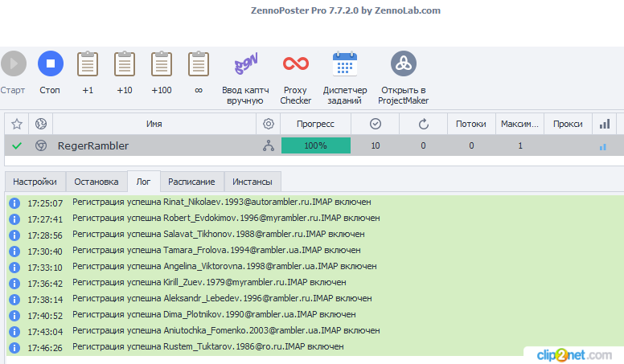Switch to the Инстансы tab
This screenshot has height=364, width=624.
pyautogui.click(x=252, y=182)
